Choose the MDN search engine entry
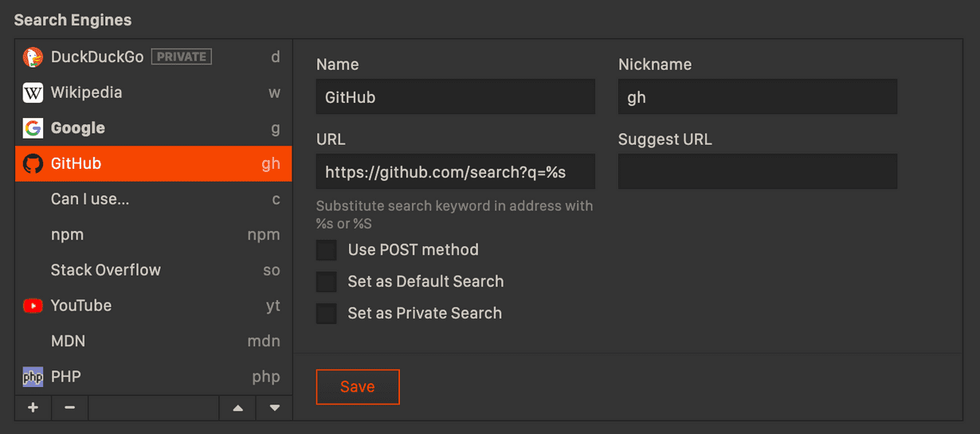 click(68, 341)
